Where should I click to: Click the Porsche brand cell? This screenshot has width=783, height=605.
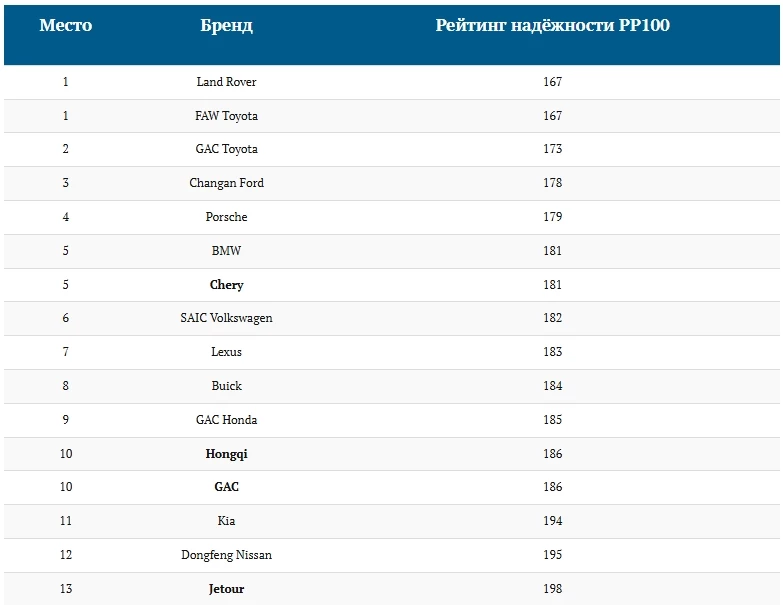pyautogui.click(x=226, y=217)
